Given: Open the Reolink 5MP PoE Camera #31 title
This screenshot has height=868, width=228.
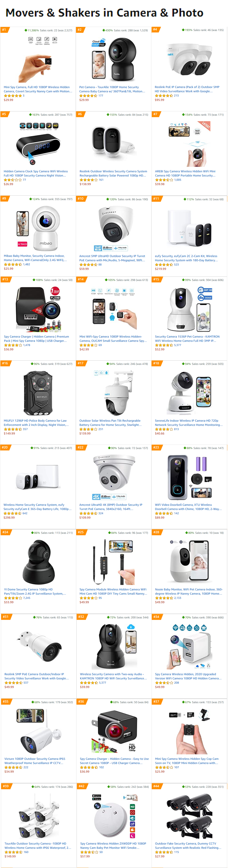Looking at the screenshot, I should tap(36, 676).
